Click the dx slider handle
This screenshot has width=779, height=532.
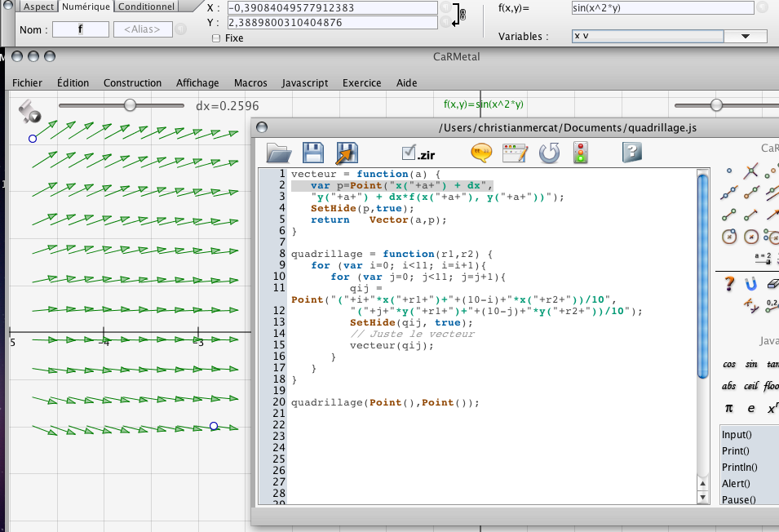(130, 104)
